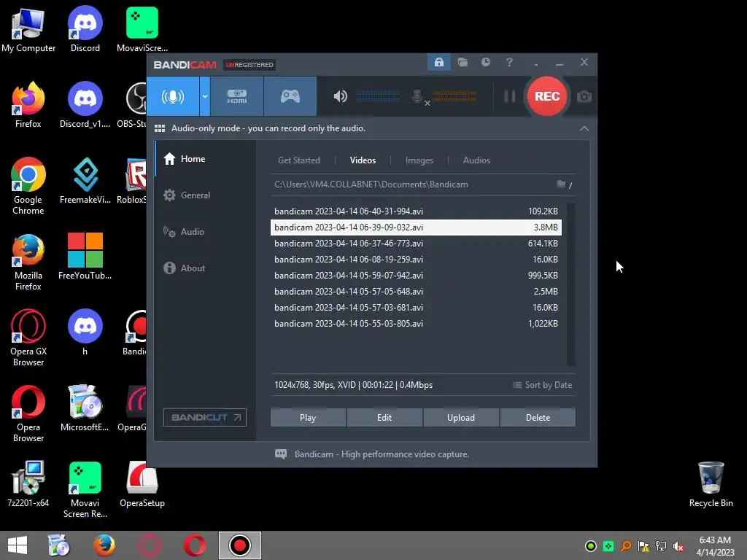Image resolution: width=747 pixels, height=560 pixels.
Task: Switch to Get Started tab
Action: 299,160
